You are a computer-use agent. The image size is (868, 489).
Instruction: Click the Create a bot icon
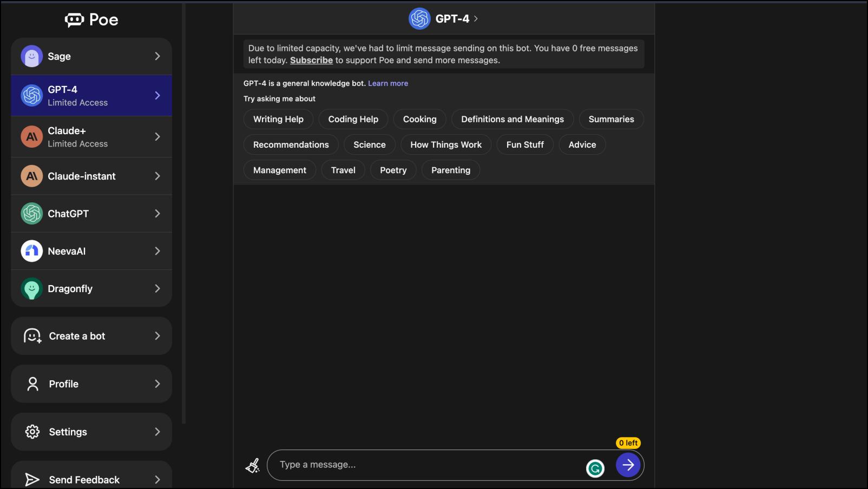click(x=32, y=336)
